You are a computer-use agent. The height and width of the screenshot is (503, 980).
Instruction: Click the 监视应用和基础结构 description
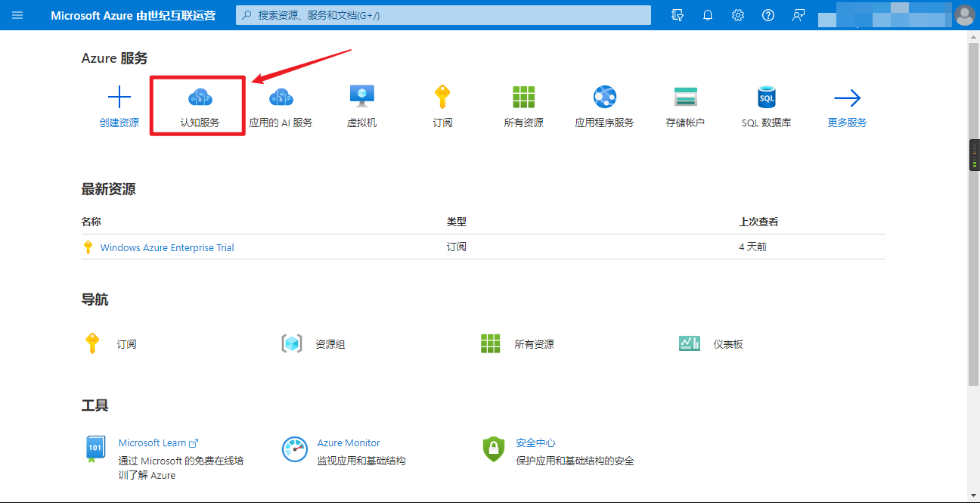(x=361, y=461)
